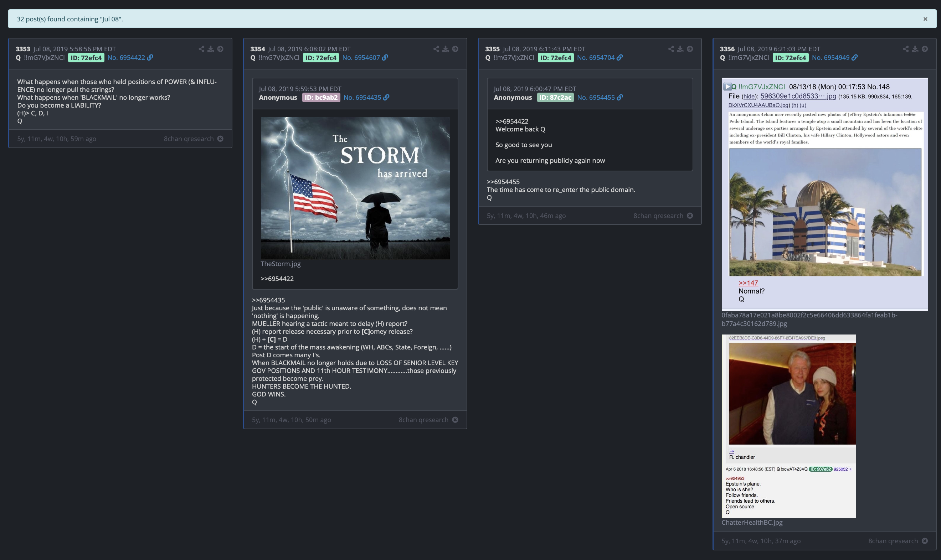Image resolution: width=941 pixels, height=560 pixels.
Task: Copy link icon next to No. 6954435
Action: click(x=386, y=97)
